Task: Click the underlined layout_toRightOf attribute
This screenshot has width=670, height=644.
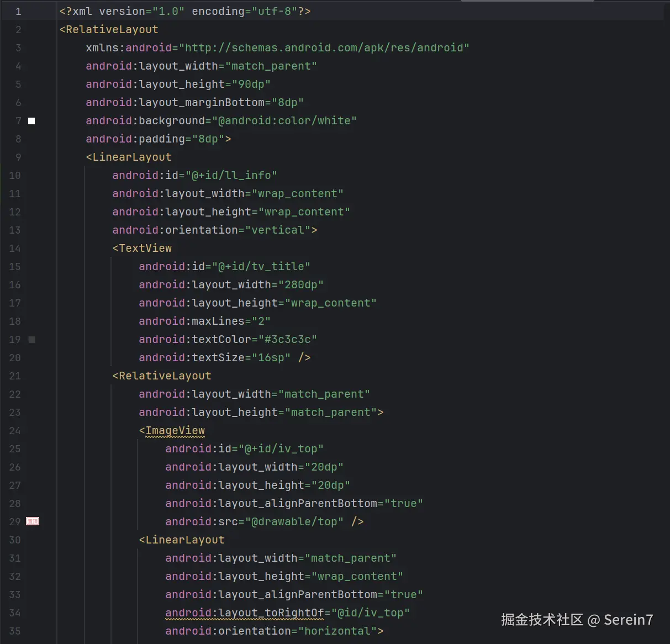Action: point(245,613)
